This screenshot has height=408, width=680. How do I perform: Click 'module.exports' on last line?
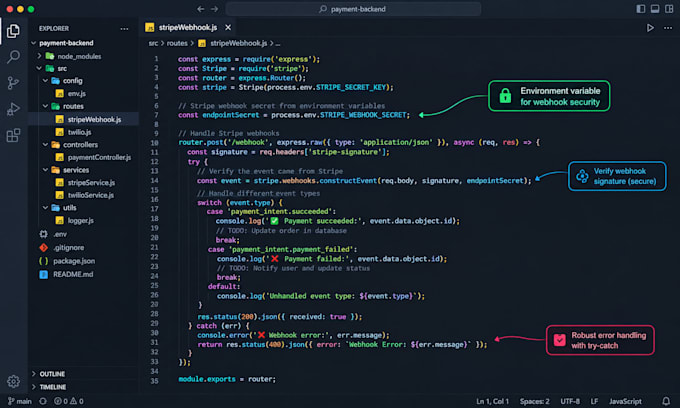(207, 379)
